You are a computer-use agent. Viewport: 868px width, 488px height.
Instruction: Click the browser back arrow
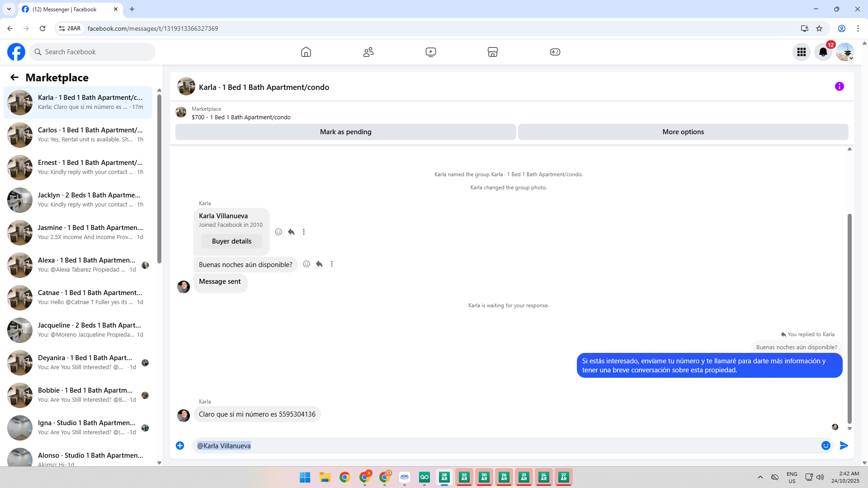click(x=10, y=28)
